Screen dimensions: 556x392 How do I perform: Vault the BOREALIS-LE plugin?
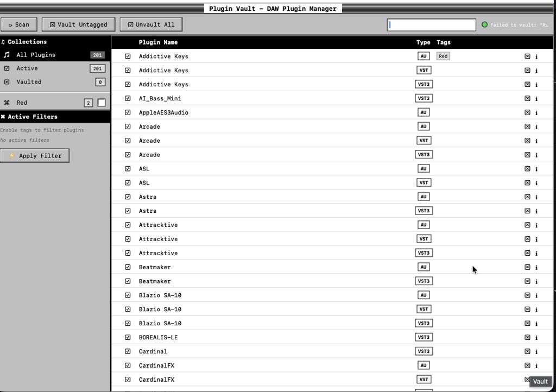527,337
